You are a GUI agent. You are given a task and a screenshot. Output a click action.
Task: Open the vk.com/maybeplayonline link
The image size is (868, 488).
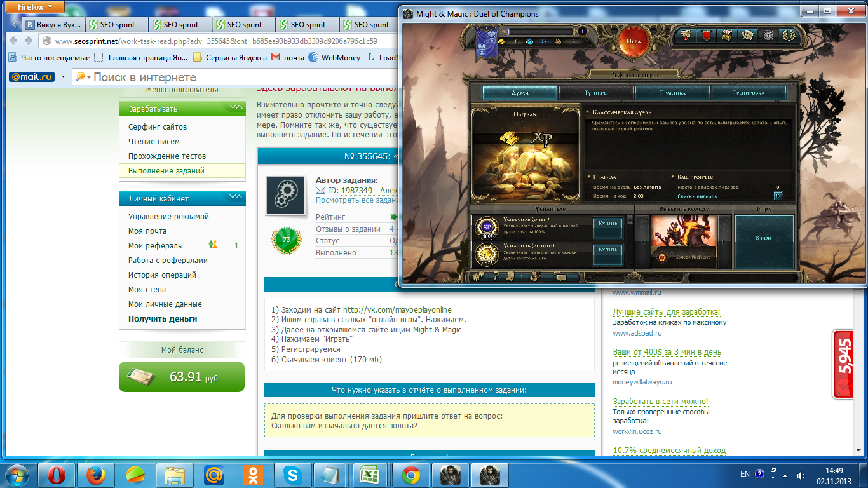click(x=397, y=310)
